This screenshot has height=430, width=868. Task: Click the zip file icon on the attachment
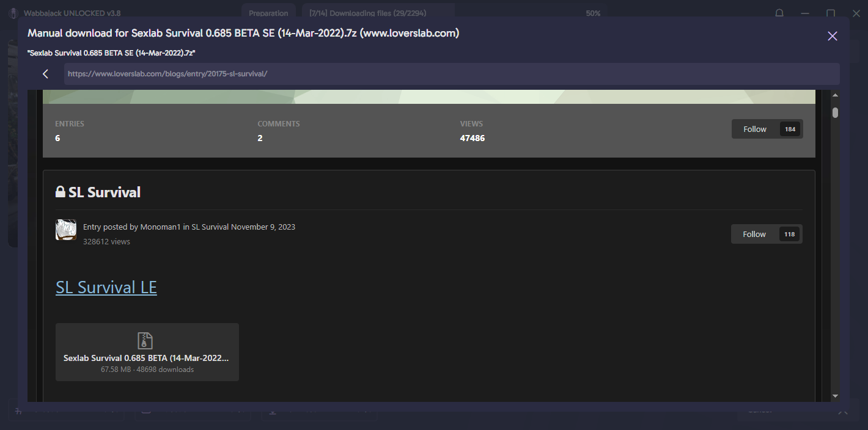(145, 340)
